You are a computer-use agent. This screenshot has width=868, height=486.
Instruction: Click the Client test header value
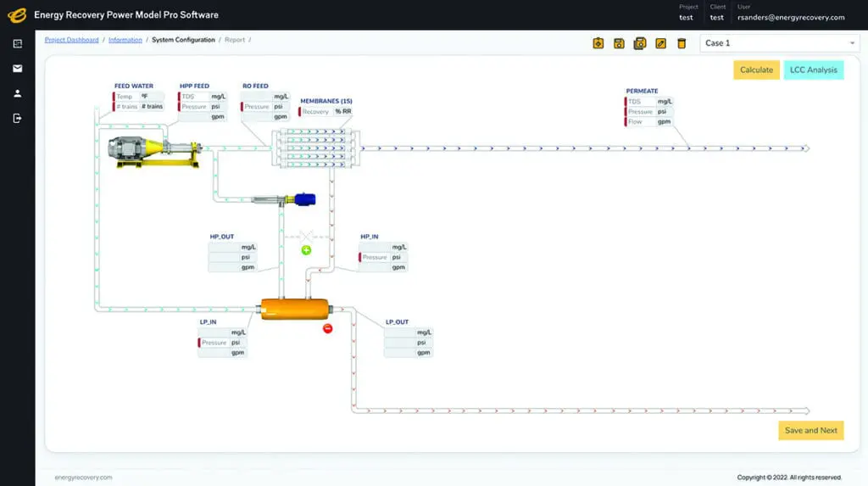click(717, 17)
